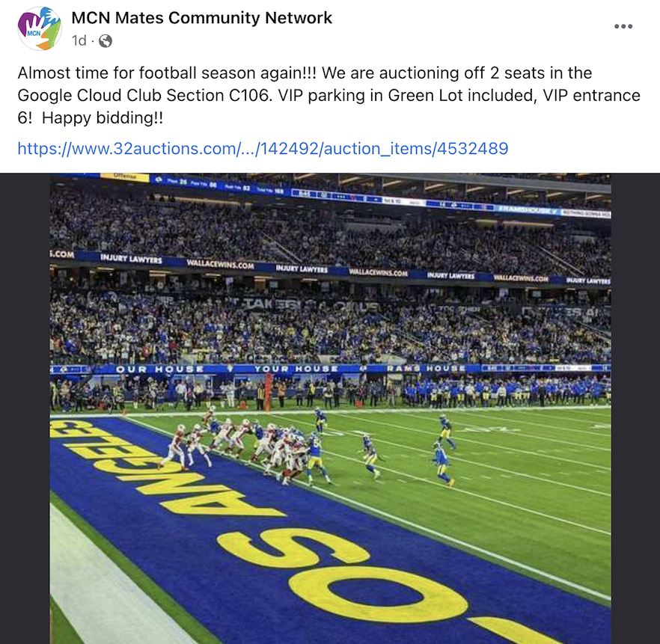Click the YOUR HOUSE banner in photo
The height and width of the screenshot is (644, 660).
[x=287, y=369]
